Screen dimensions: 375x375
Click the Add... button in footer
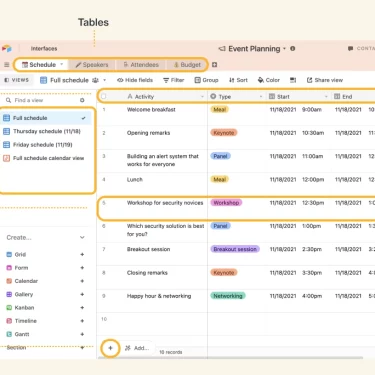tap(137, 348)
